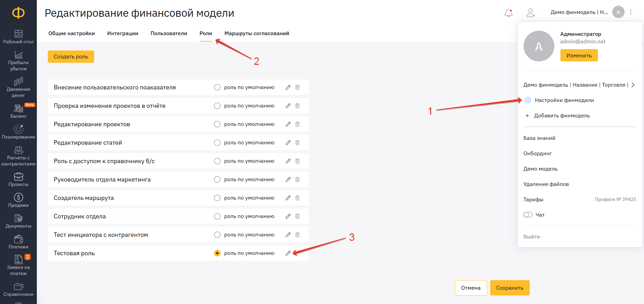Click the add user icon in header
The height and width of the screenshot is (304, 644).
click(x=530, y=13)
